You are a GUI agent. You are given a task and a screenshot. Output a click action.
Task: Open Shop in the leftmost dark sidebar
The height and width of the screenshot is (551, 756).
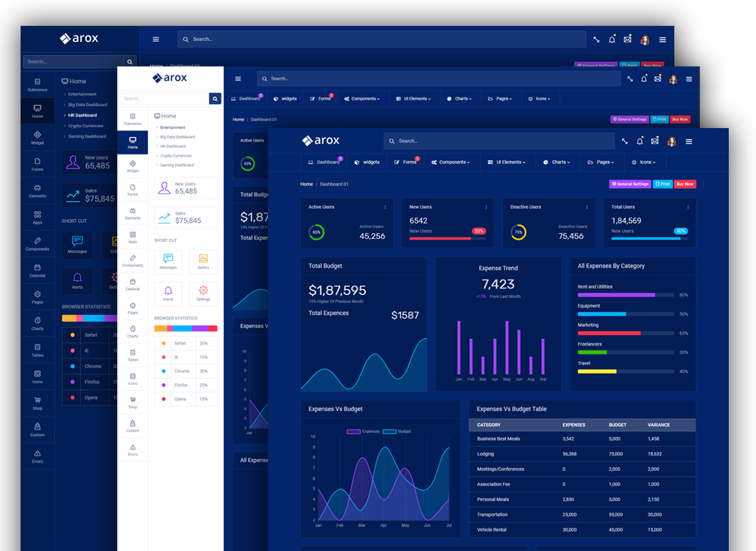(x=37, y=404)
